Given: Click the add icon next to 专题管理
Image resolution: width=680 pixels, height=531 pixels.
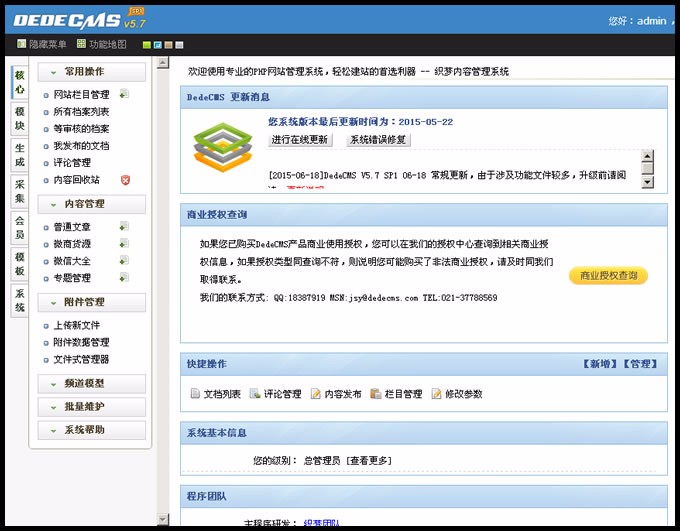Looking at the screenshot, I should [124, 277].
